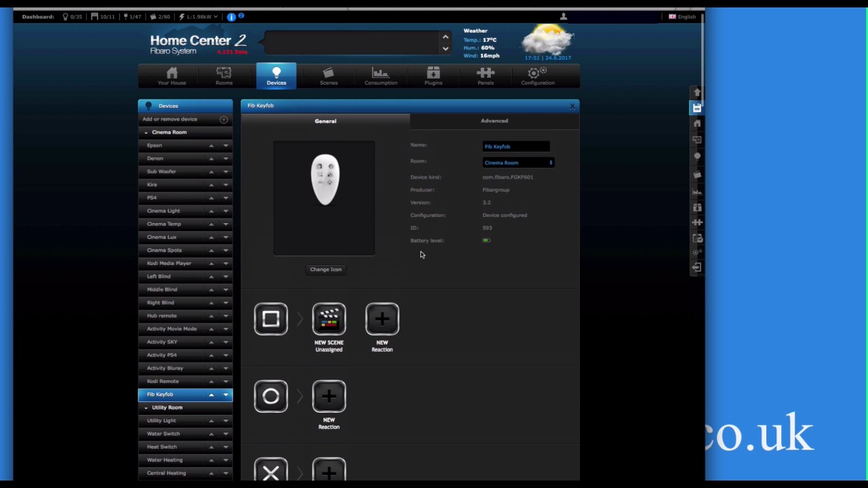Switch to the Advanced tab
Image resolution: width=868 pixels, height=488 pixels.
point(494,121)
